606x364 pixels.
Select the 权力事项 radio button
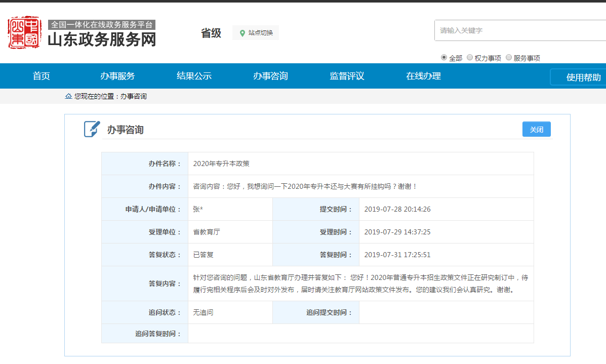point(470,58)
